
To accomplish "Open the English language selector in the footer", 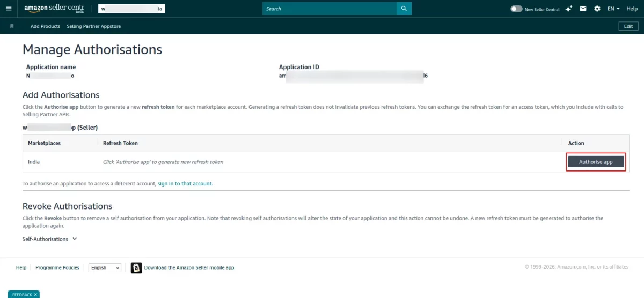I will 105,267.
